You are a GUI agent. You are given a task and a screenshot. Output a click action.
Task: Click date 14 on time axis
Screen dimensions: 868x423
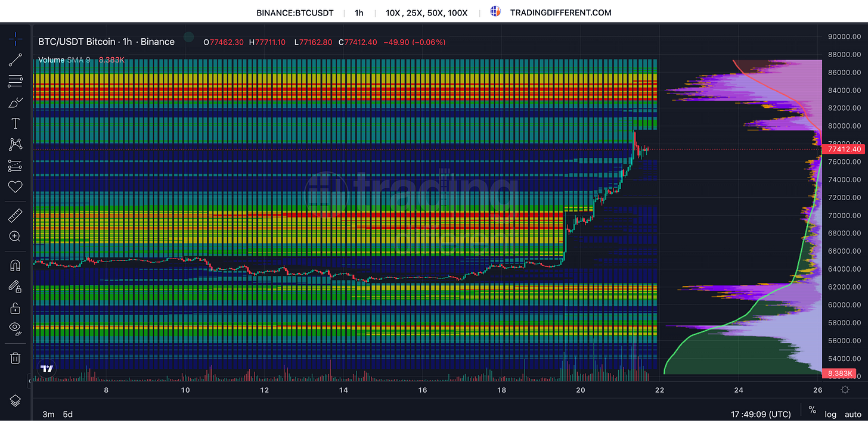(x=343, y=390)
